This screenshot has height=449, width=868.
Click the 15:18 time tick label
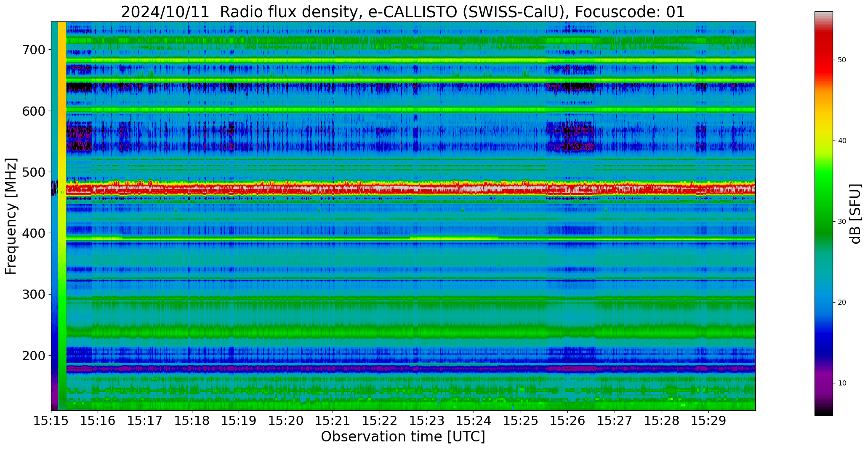[192, 421]
